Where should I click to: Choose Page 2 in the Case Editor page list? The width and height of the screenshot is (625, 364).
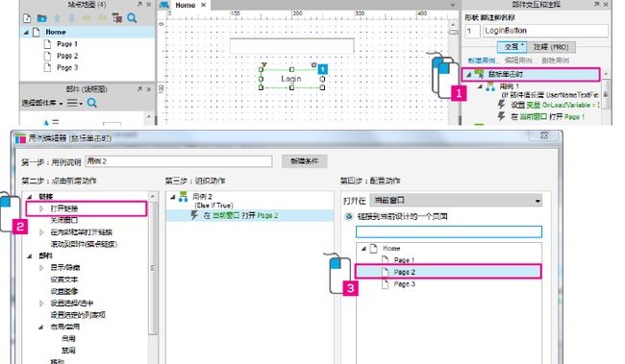(448, 272)
